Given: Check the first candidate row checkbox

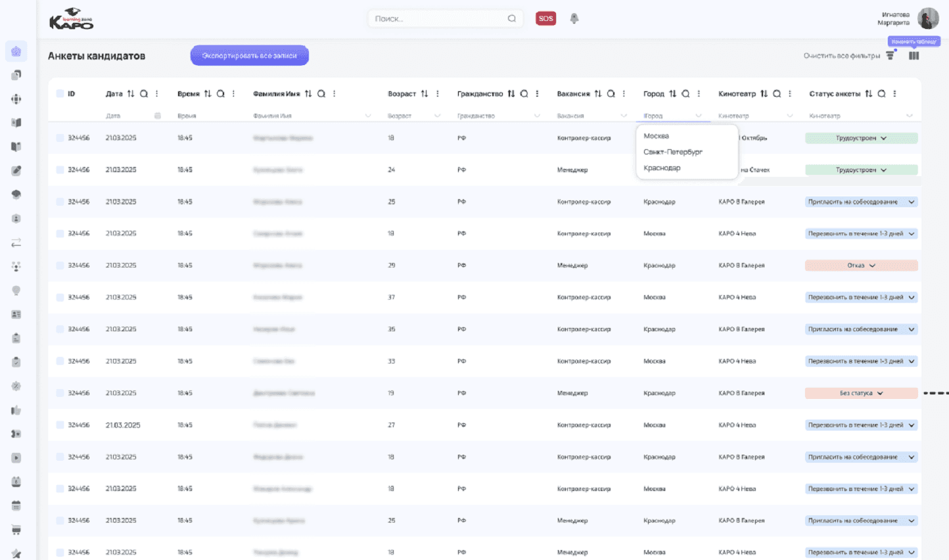Looking at the screenshot, I should click(x=60, y=138).
